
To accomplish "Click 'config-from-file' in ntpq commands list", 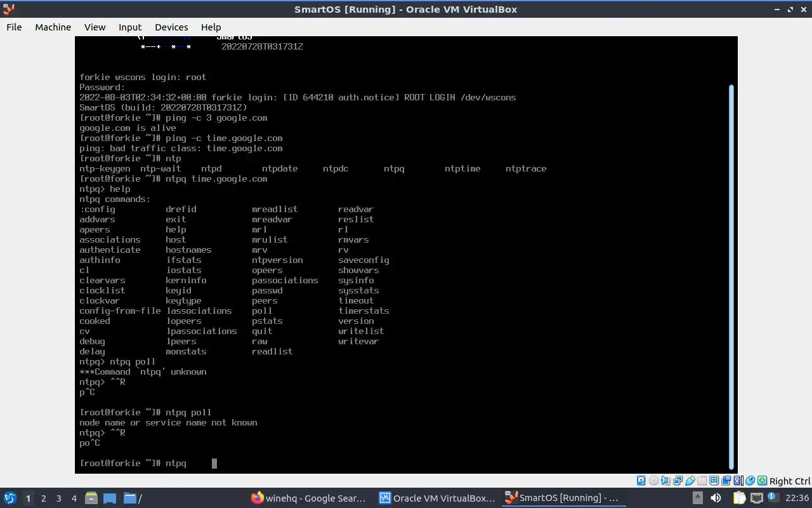I will coord(120,311).
